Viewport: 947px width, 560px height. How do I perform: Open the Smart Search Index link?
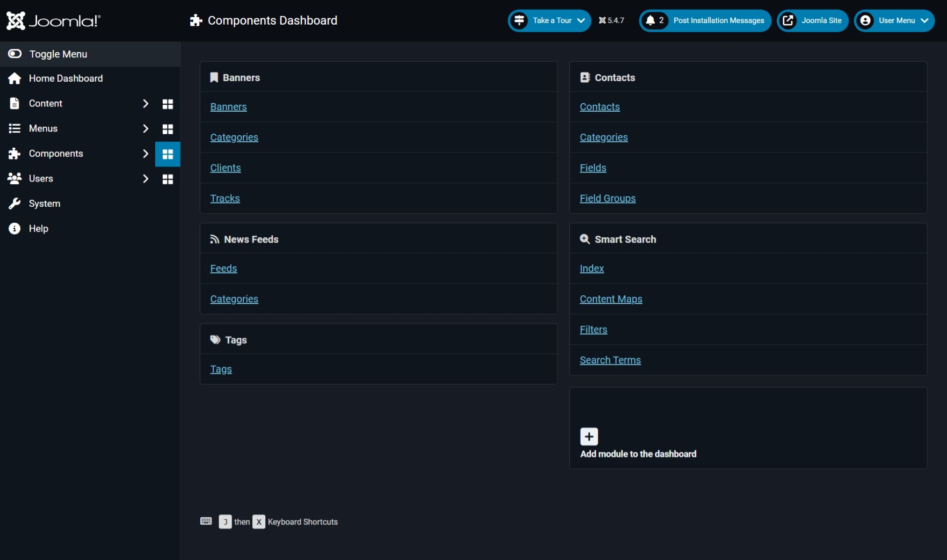pyautogui.click(x=592, y=268)
